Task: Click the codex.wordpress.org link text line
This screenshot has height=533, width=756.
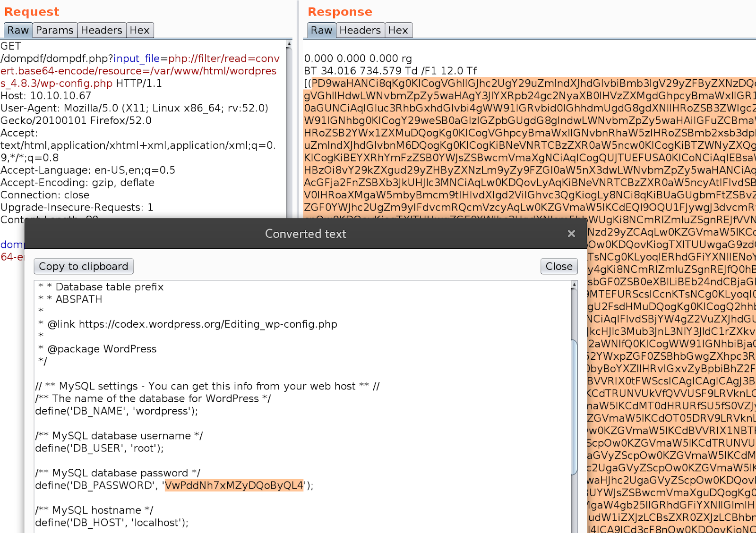Action: (x=188, y=324)
